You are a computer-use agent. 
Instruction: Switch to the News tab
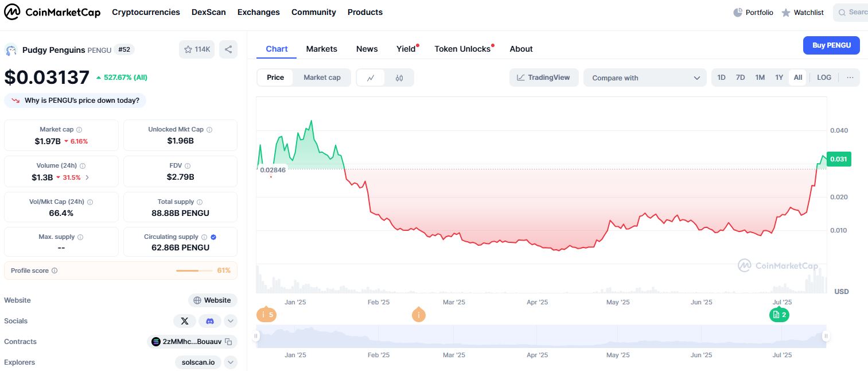coord(367,49)
